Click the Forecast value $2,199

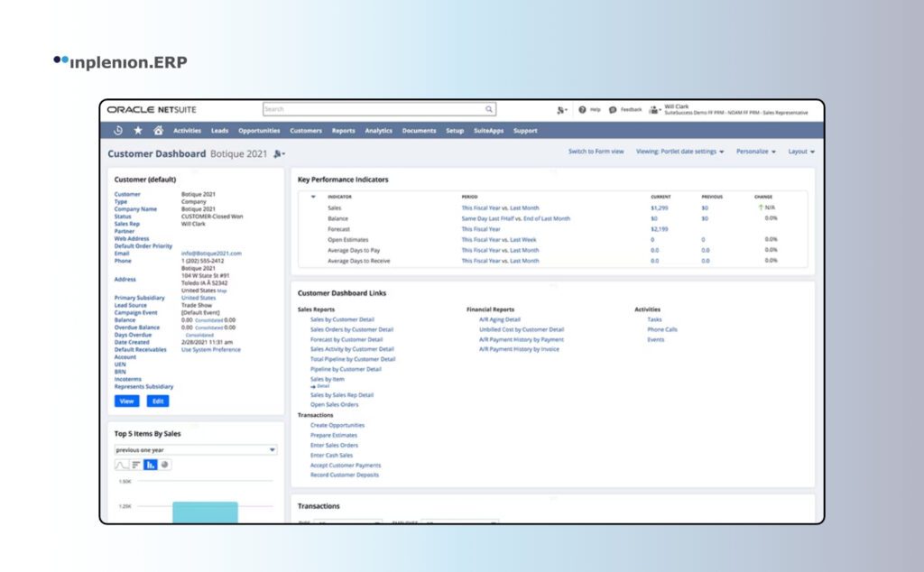(659, 229)
